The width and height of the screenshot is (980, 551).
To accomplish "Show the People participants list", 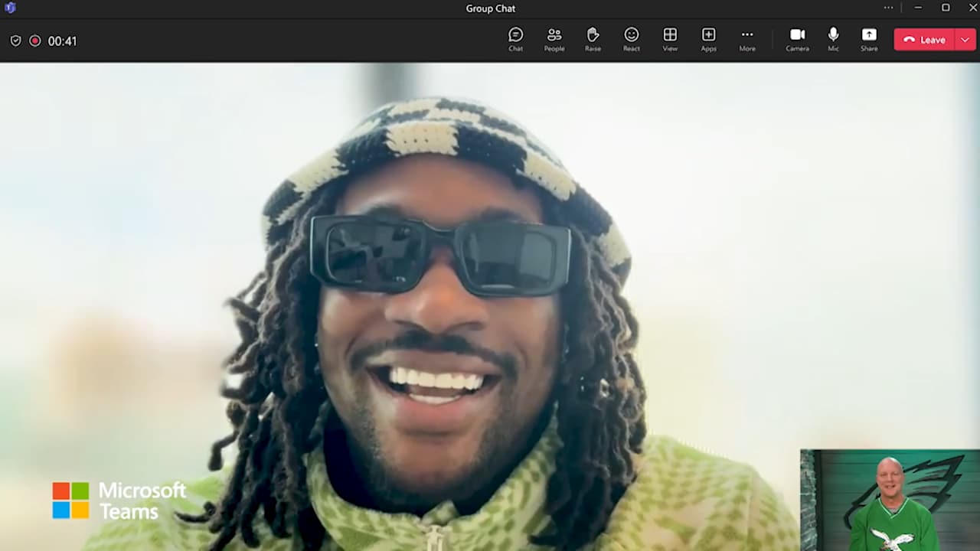I will 554,39.
